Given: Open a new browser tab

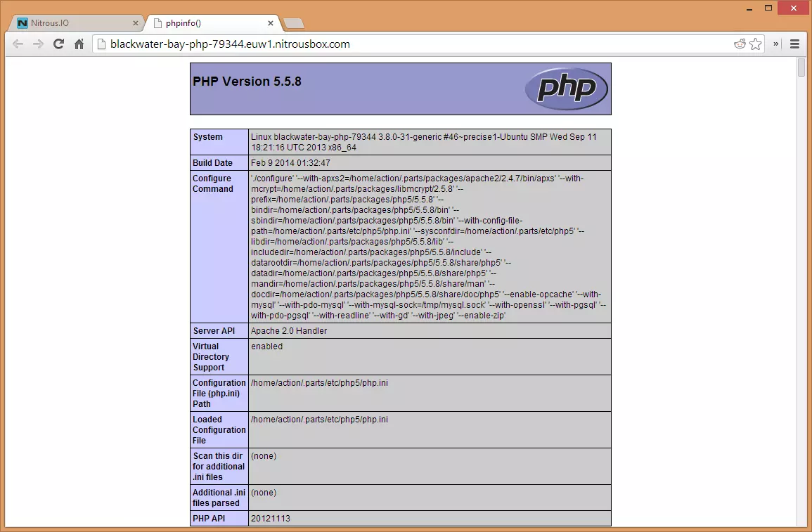Looking at the screenshot, I should [x=294, y=23].
